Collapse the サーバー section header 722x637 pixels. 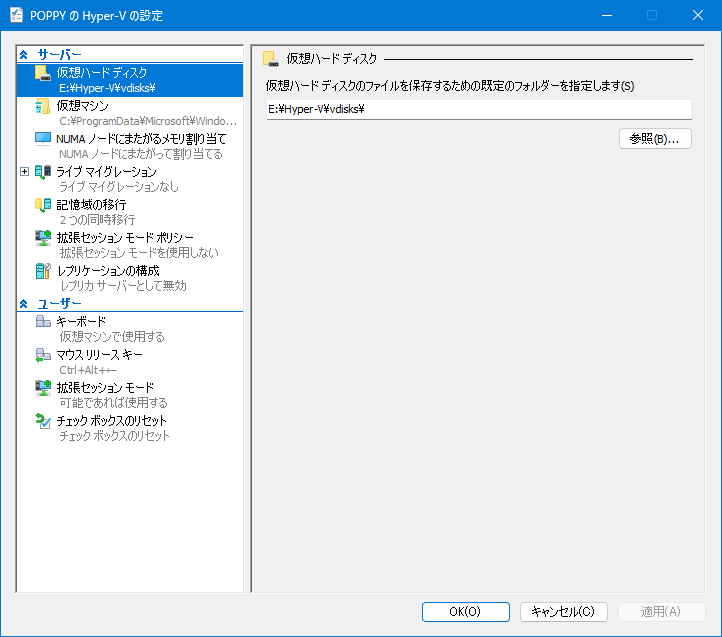(x=24, y=54)
